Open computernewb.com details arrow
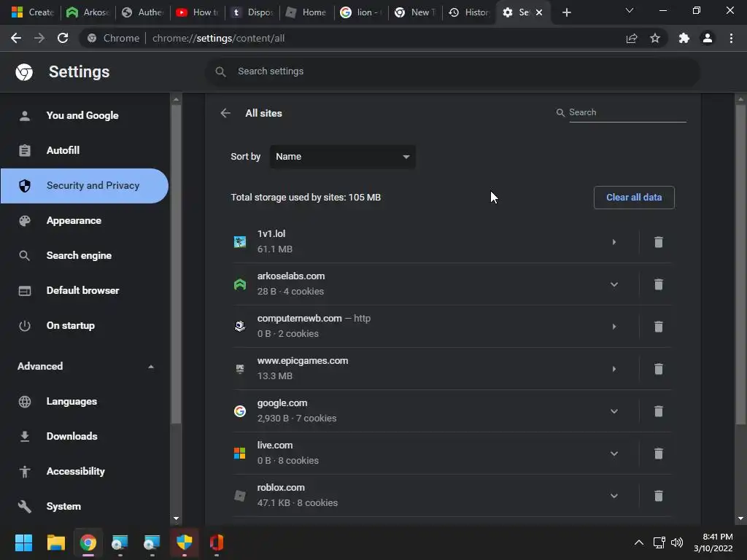Viewport: 747px width, 560px height. pyautogui.click(x=614, y=327)
